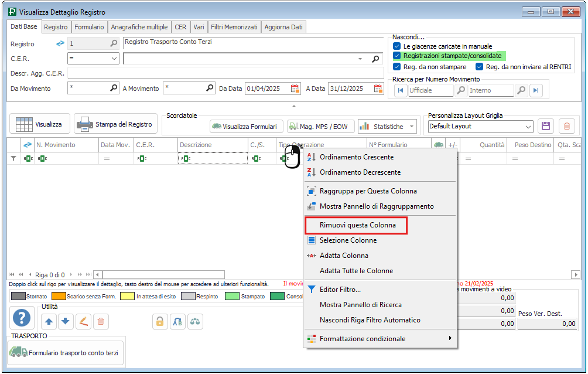
Task: Disable Reg. da non inviare al RENTRI
Action: pos(480,67)
